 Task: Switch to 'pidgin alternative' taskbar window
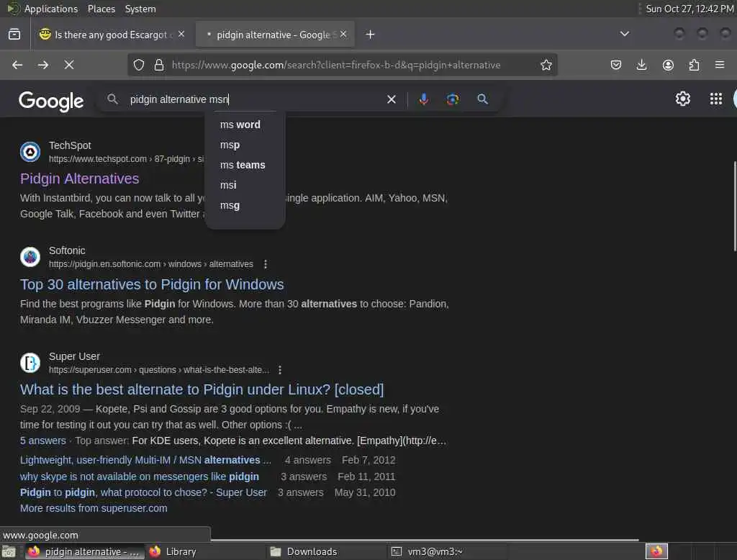(83, 551)
